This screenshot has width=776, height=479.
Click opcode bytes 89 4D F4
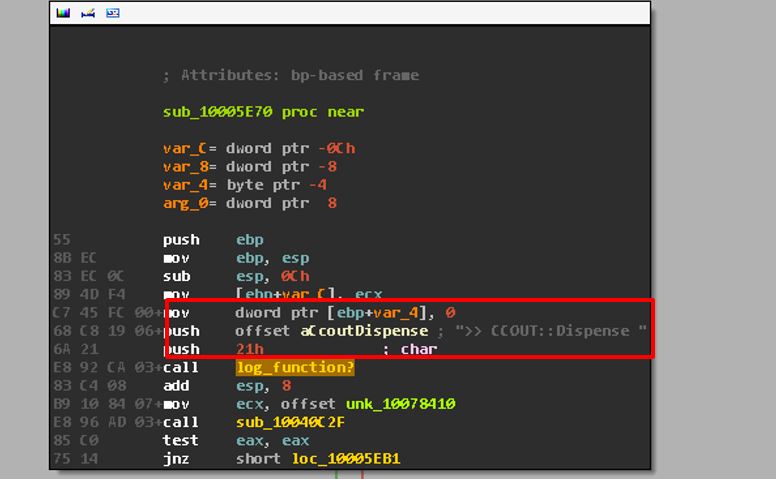point(89,295)
